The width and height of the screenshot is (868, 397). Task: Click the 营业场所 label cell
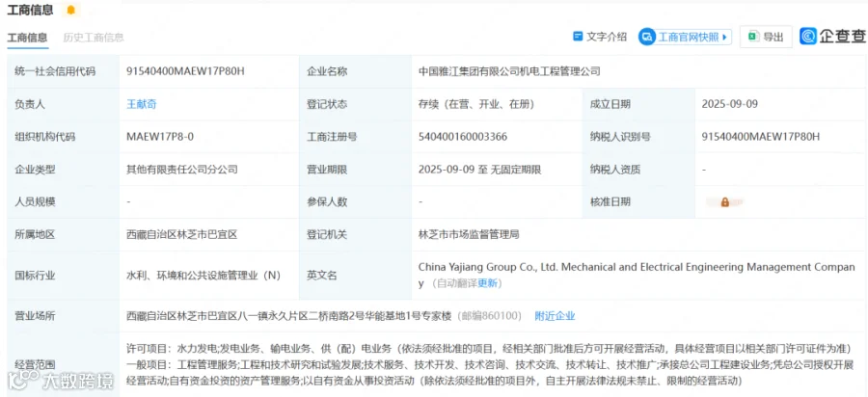pos(63,316)
